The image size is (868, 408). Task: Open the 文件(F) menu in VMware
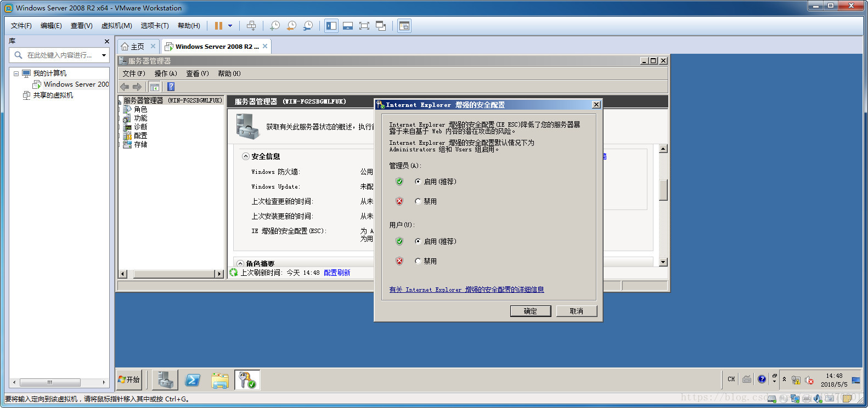[x=21, y=26]
